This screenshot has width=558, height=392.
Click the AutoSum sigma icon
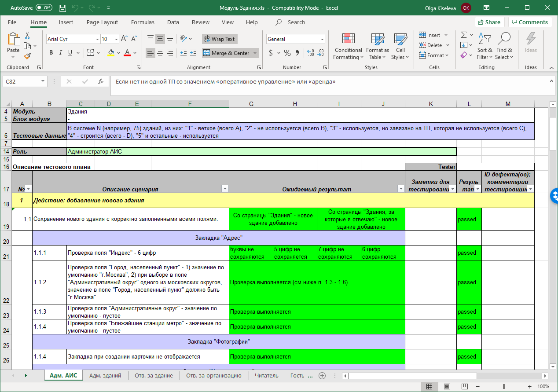[x=464, y=35]
